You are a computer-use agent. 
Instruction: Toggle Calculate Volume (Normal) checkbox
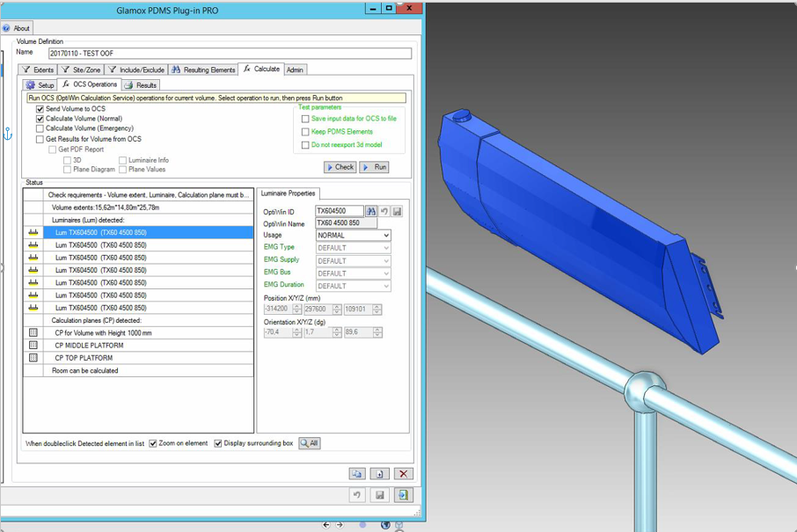[40, 119]
